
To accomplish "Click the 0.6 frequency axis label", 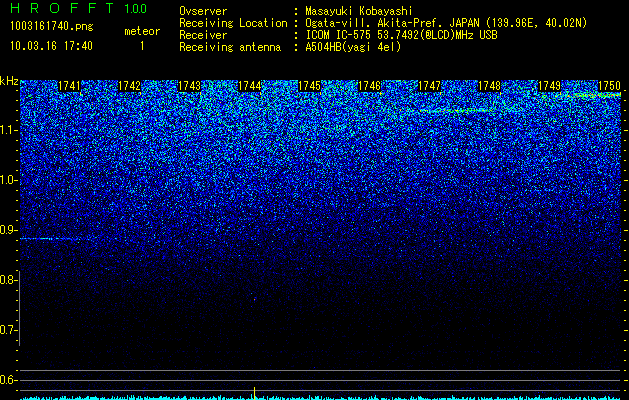I will tap(8, 380).
